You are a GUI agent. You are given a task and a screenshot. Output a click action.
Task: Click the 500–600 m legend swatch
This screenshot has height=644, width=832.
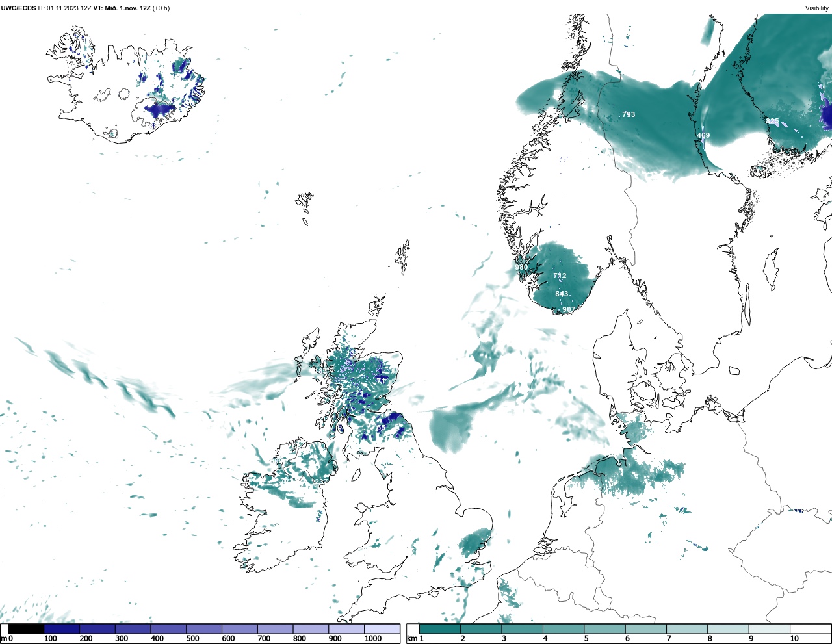click(x=204, y=628)
